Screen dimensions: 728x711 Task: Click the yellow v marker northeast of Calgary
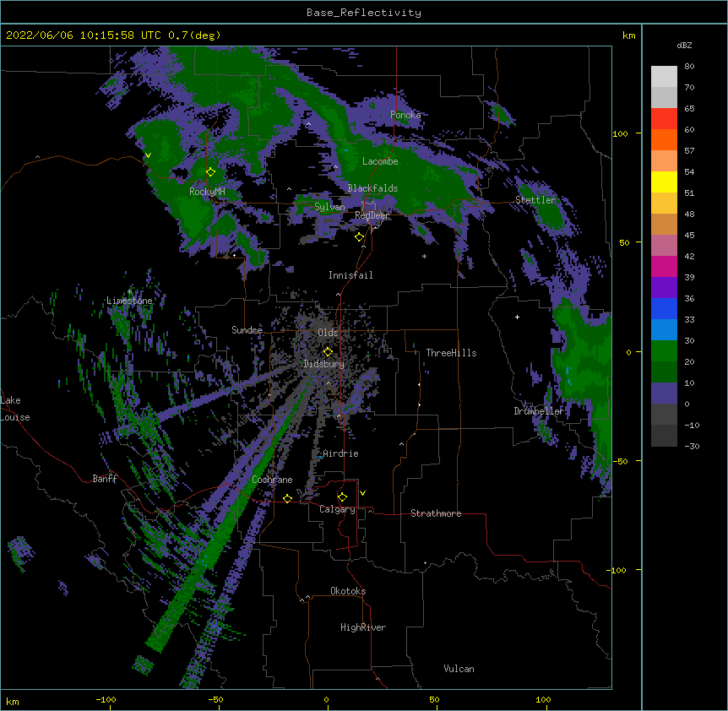pos(362,493)
